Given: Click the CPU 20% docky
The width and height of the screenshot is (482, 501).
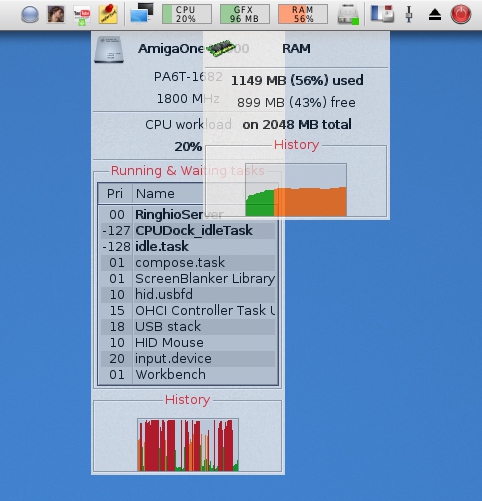Looking at the screenshot, I should click(187, 14).
